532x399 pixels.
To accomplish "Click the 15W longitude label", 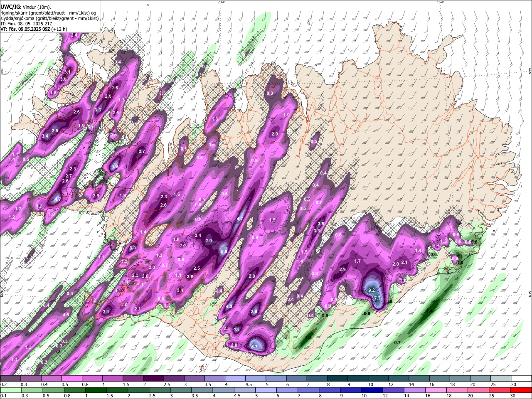I will point(440,2).
